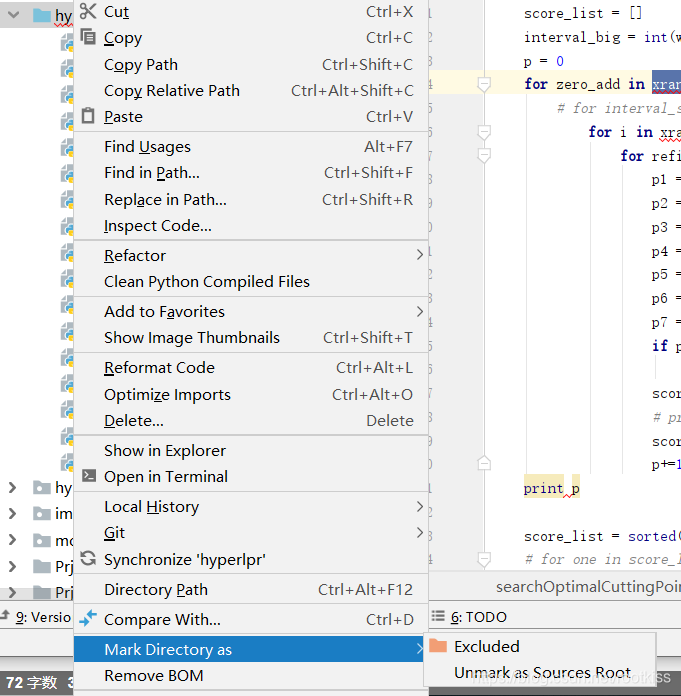This screenshot has height=696, width=681.
Task: Choose Delete... menu entry
Action: pos(251,420)
